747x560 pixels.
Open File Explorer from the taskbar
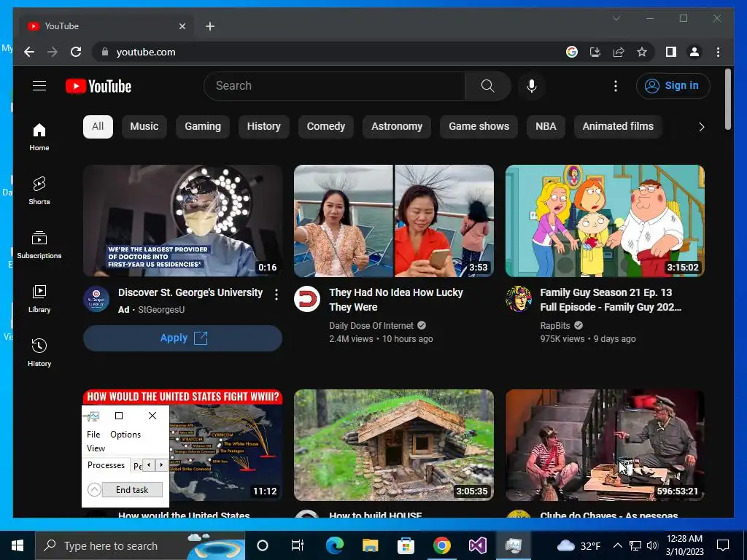370,545
